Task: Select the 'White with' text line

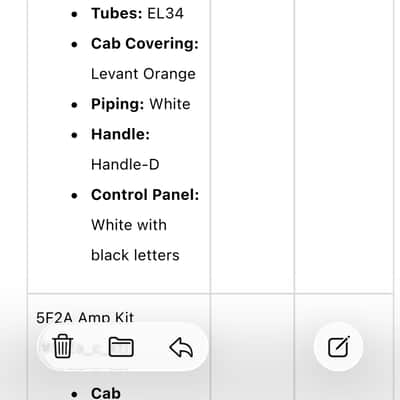Action: [x=129, y=225]
